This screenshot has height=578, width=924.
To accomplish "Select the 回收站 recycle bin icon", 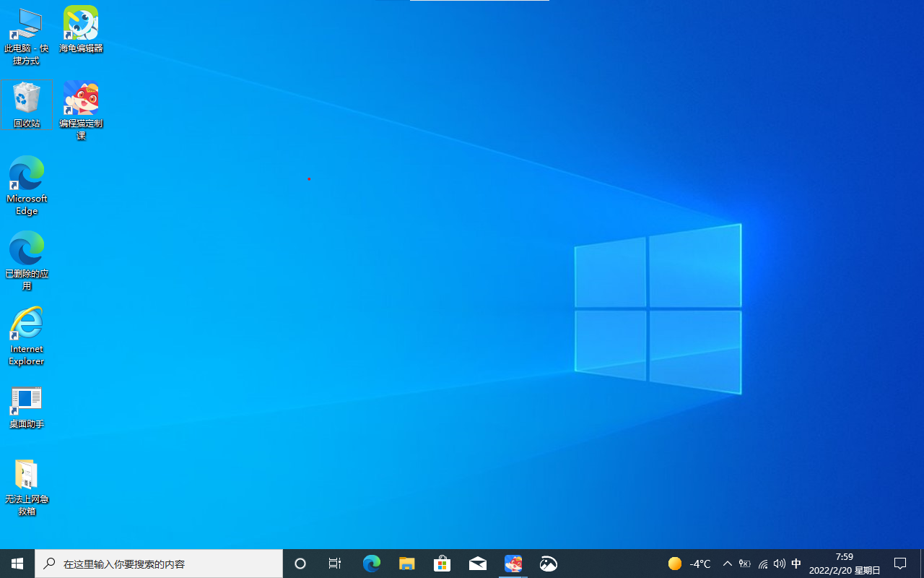I will coord(27,105).
